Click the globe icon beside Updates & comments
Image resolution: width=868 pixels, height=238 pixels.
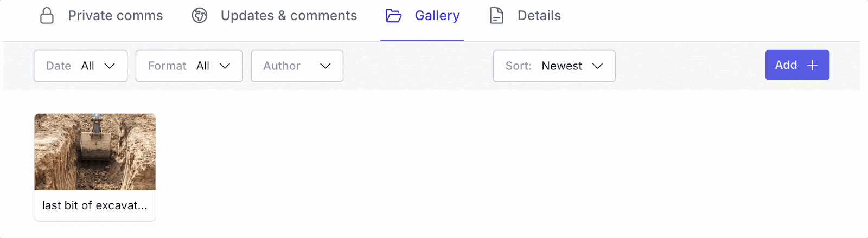[x=200, y=16]
